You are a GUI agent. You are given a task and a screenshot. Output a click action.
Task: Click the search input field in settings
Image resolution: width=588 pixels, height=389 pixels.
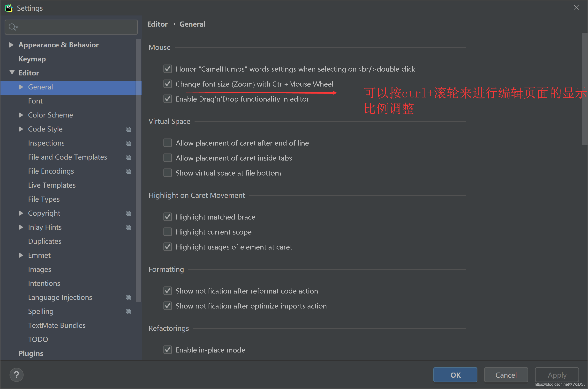tap(71, 27)
